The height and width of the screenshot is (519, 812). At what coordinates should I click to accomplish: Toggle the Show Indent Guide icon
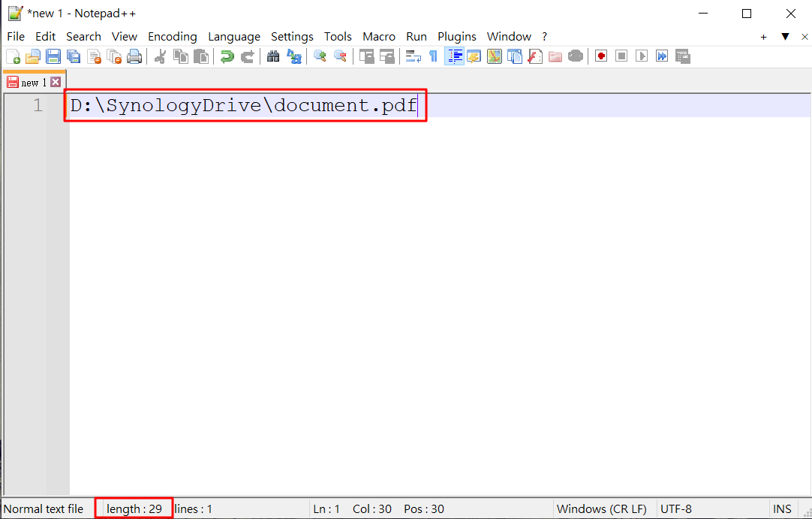coord(454,56)
